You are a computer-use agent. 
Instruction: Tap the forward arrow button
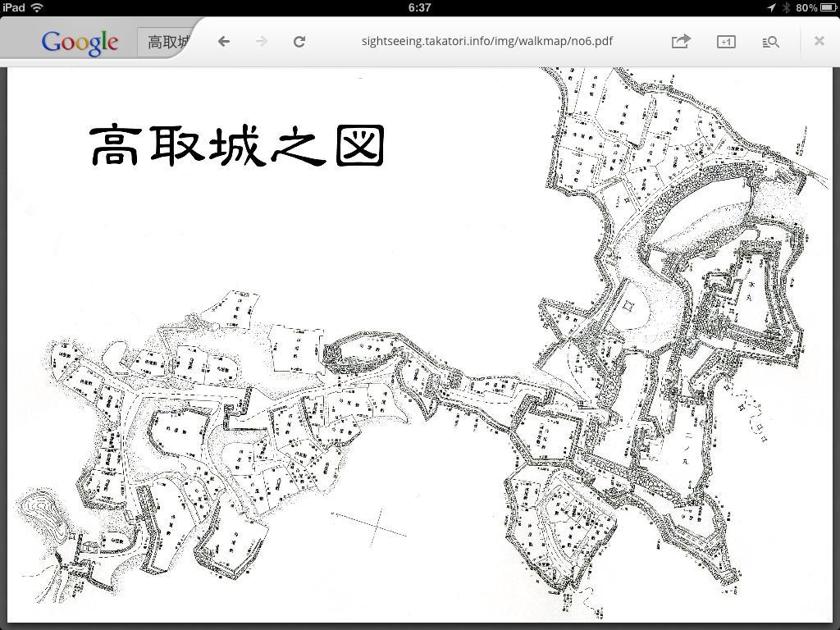click(x=261, y=41)
